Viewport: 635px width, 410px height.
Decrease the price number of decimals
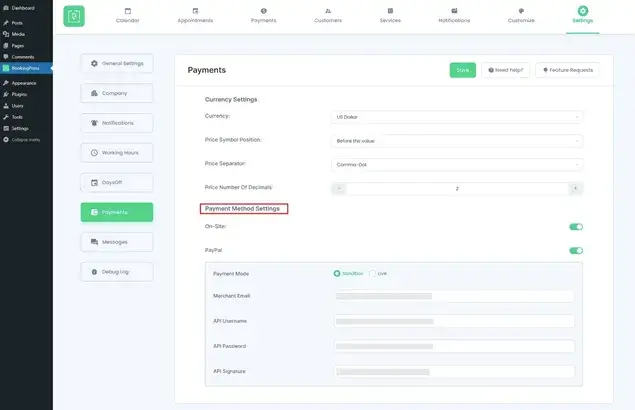click(x=339, y=188)
